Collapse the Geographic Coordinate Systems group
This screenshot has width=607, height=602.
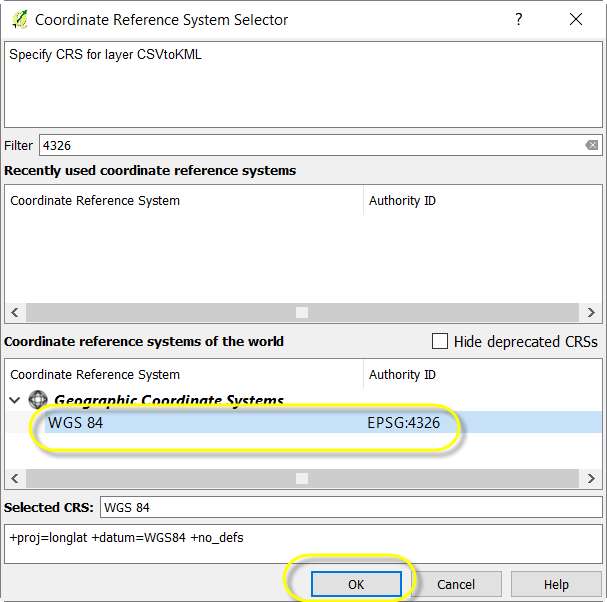[14, 400]
